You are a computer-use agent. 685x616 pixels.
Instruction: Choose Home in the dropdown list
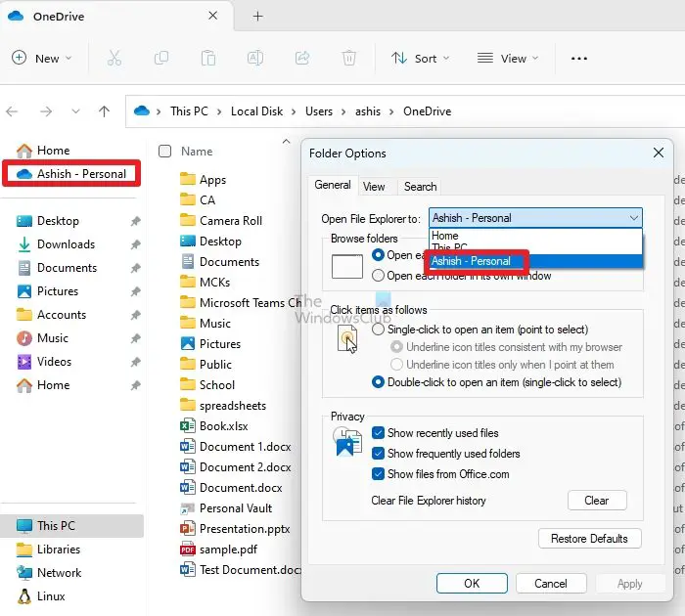point(535,236)
